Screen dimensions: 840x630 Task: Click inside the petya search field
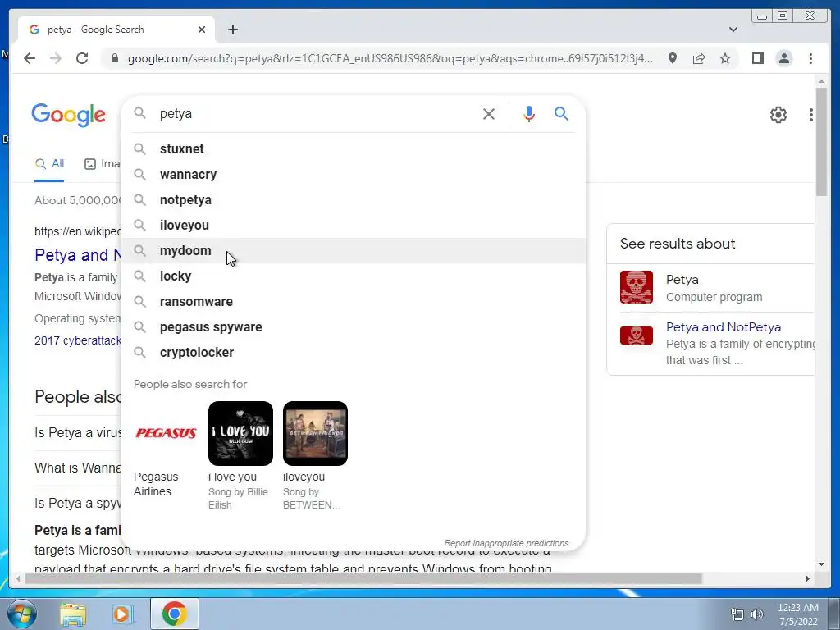tap(316, 113)
